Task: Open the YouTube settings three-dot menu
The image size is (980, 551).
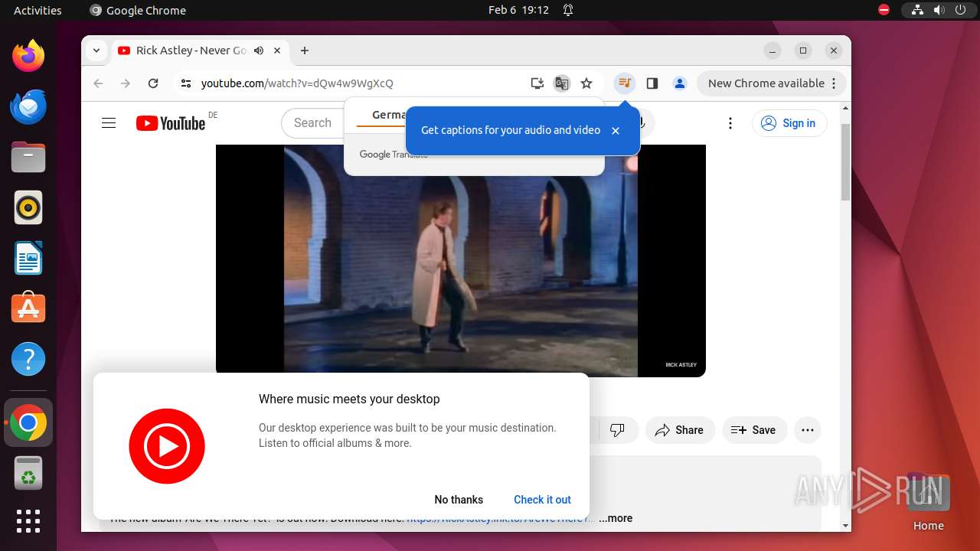Action: pyautogui.click(x=730, y=123)
